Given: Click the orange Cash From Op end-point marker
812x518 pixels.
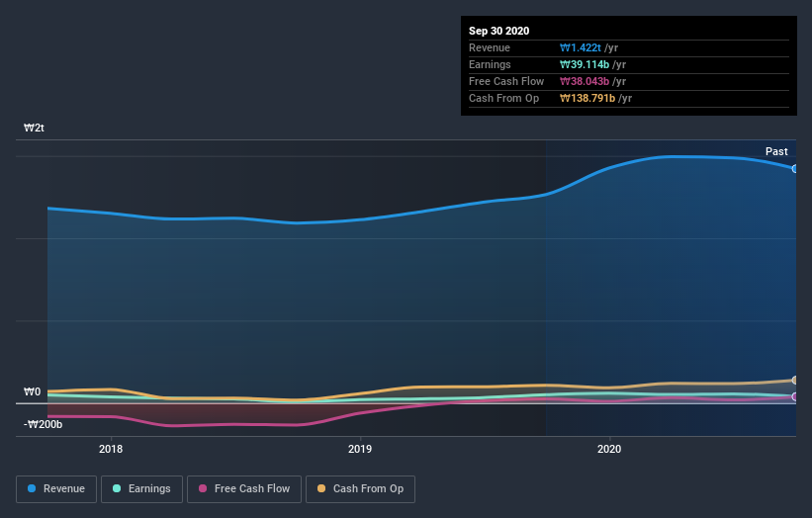Looking at the screenshot, I should pos(795,381).
